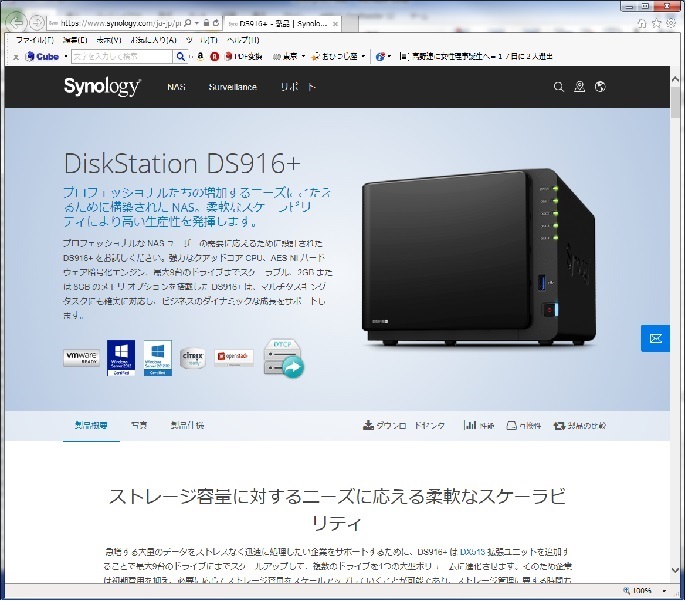Click the DX513 expansion unit link
The image size is (686, 601).
tap(472, 552)
